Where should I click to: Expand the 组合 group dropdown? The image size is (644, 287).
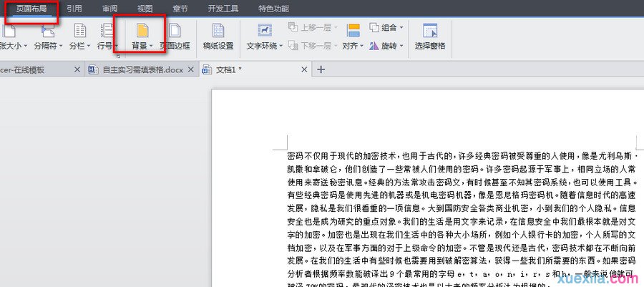tap(403, 28)
